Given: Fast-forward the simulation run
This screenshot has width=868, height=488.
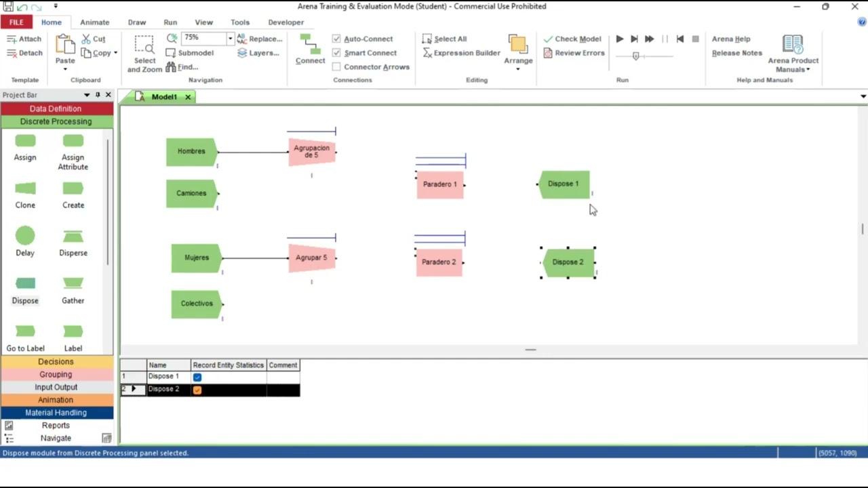Looking at the screenshot, I should (x=649, y=39).
